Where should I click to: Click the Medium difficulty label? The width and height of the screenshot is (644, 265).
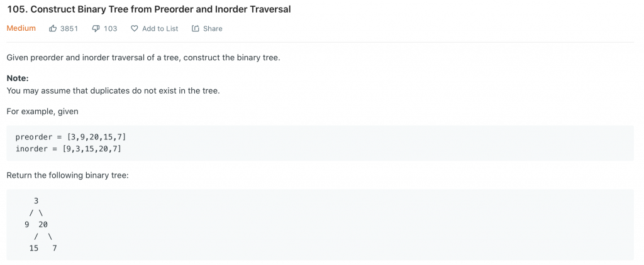[x=21, y=28]
